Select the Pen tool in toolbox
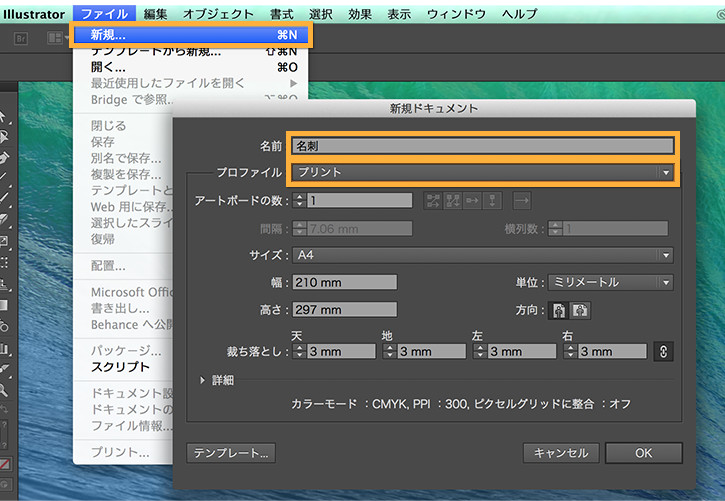This screenshot has height=501, width=725. coord(4,158)
